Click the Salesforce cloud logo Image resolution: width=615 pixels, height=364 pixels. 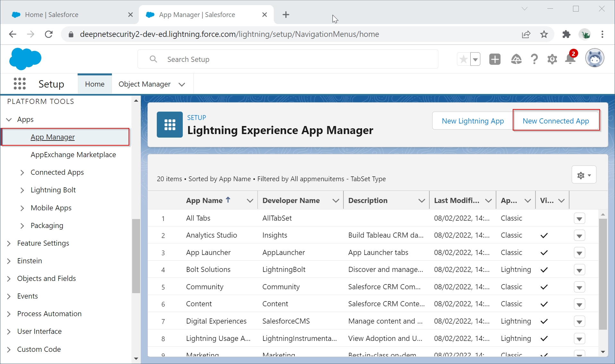pyautogui.click(x=25, y=59)
